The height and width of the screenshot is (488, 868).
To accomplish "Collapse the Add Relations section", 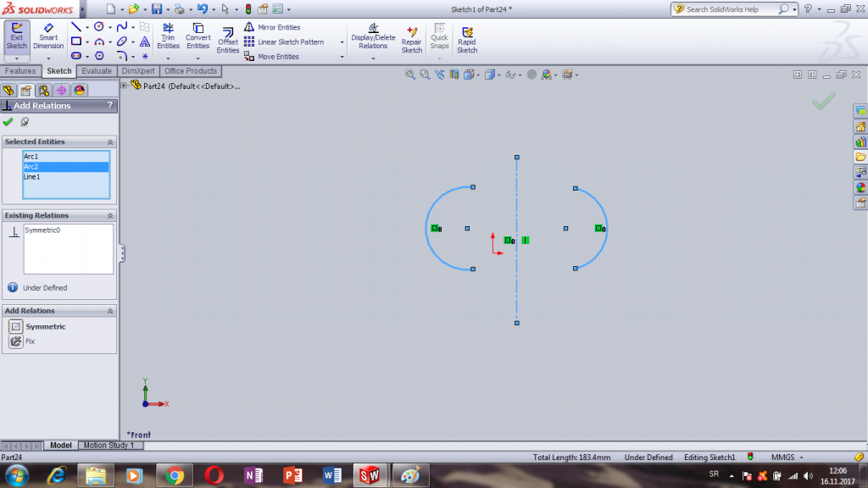I will pyautogui.click(x=110, y=311).
